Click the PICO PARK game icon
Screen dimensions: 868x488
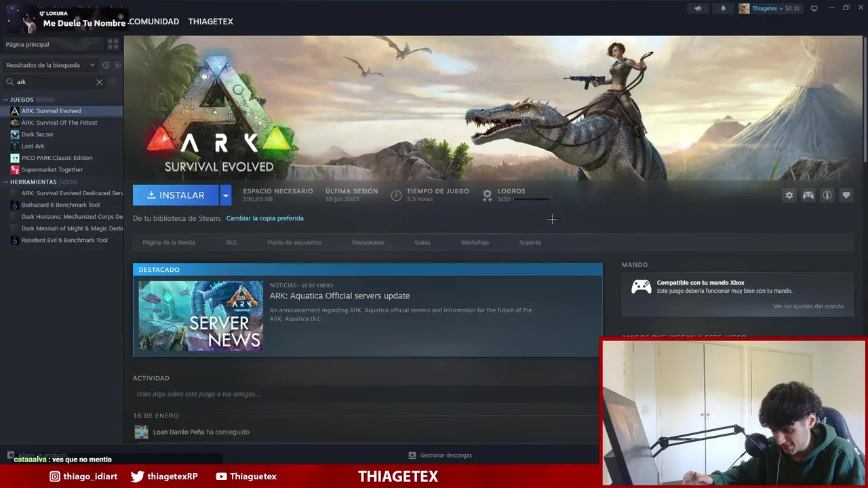(15, 158)
